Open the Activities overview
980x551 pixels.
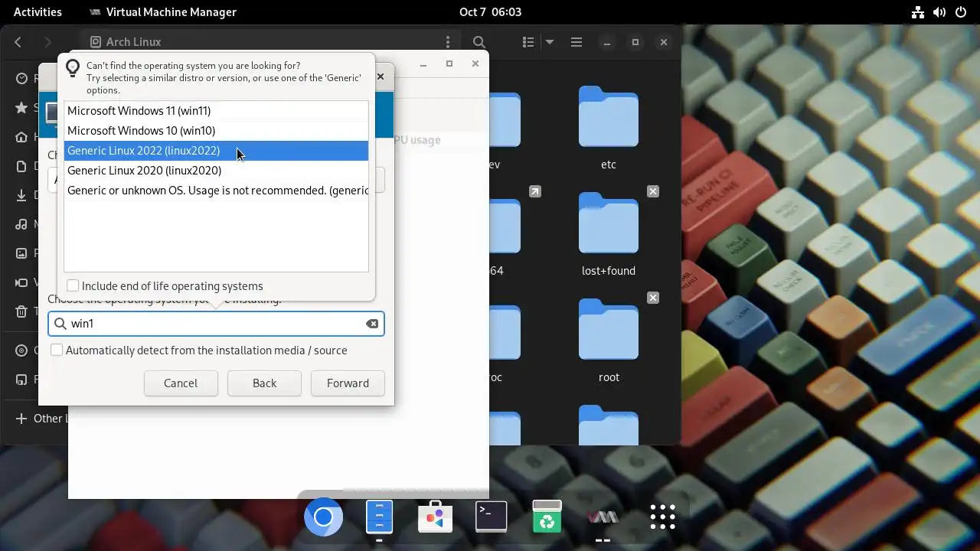coord(38,12)
